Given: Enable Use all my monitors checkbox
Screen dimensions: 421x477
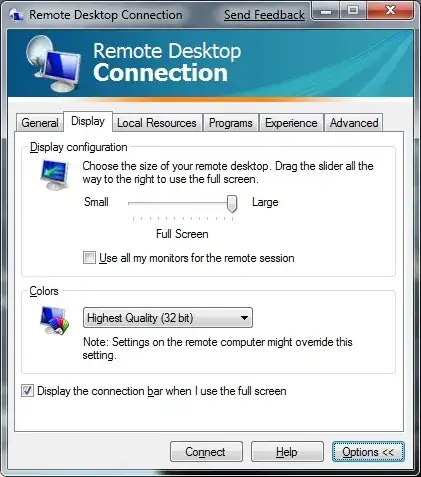Looking at the screenshot, I should point(89,258).
